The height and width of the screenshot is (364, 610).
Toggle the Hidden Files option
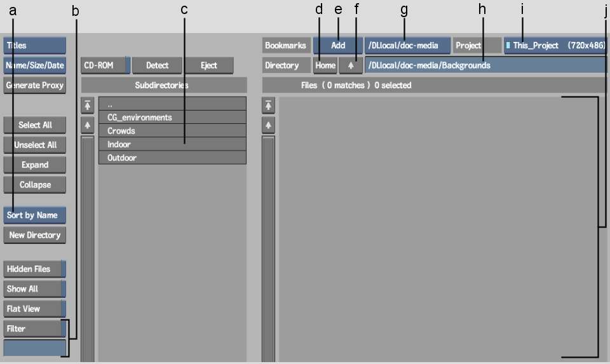pyautogui.click(x=34, y=269)
